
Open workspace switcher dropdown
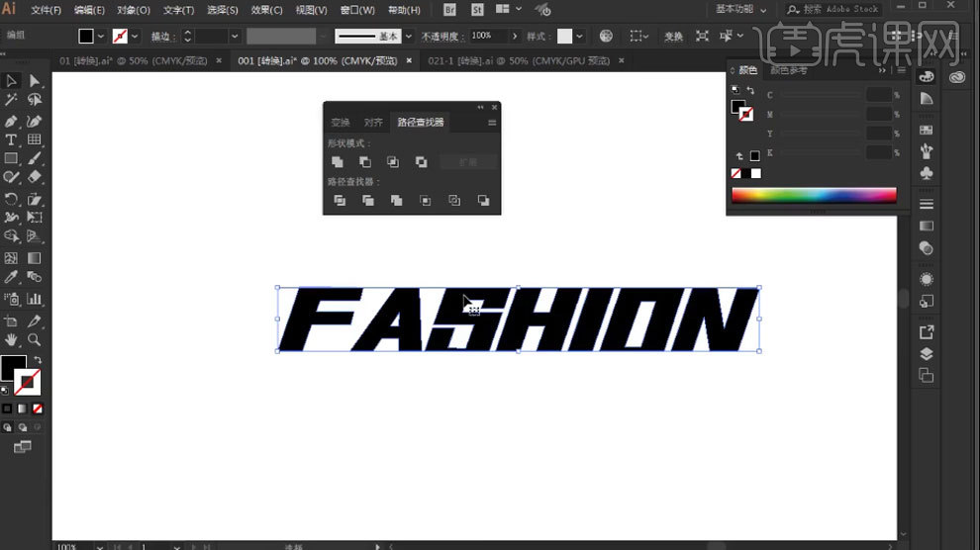click(x=741, y=9)
